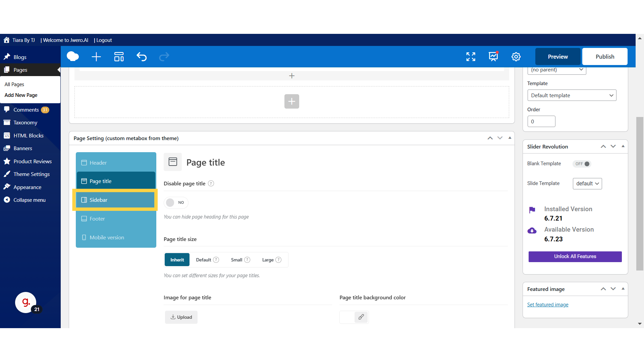Open the presentation icon with red notification badge
The image size is (644, 362).
(x=493, y=57)
